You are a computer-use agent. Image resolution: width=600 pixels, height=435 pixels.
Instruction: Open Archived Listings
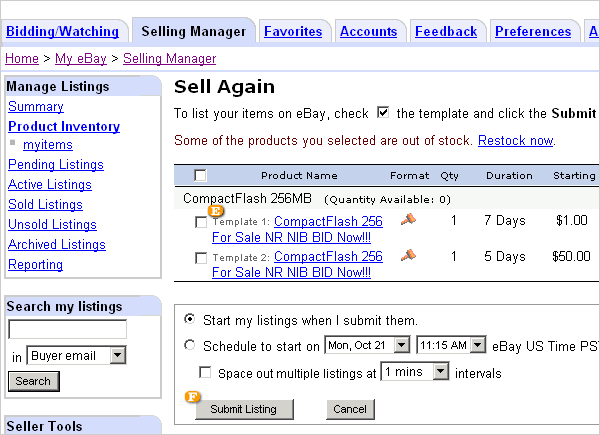57,244
